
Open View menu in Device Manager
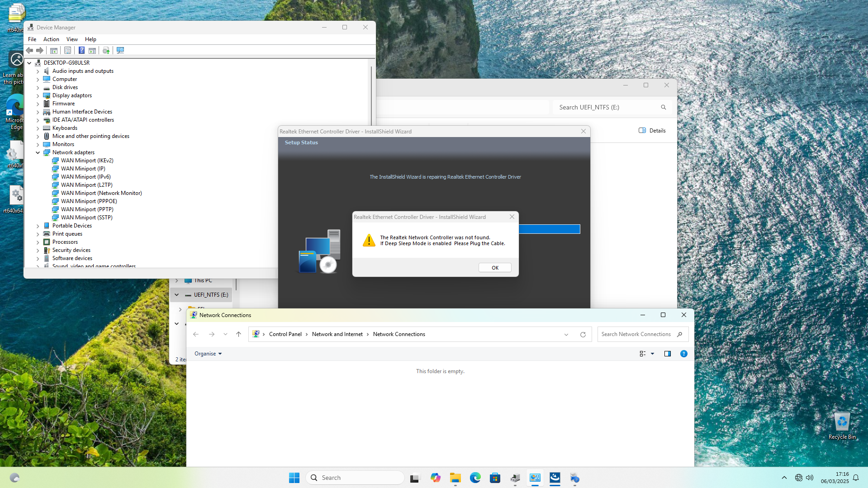(72, 39)
